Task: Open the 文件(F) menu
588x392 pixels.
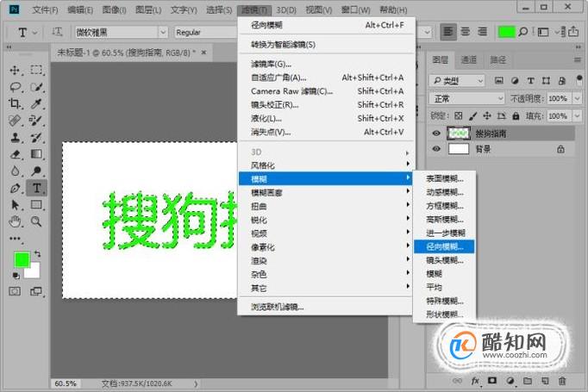Action: (45, 9)
